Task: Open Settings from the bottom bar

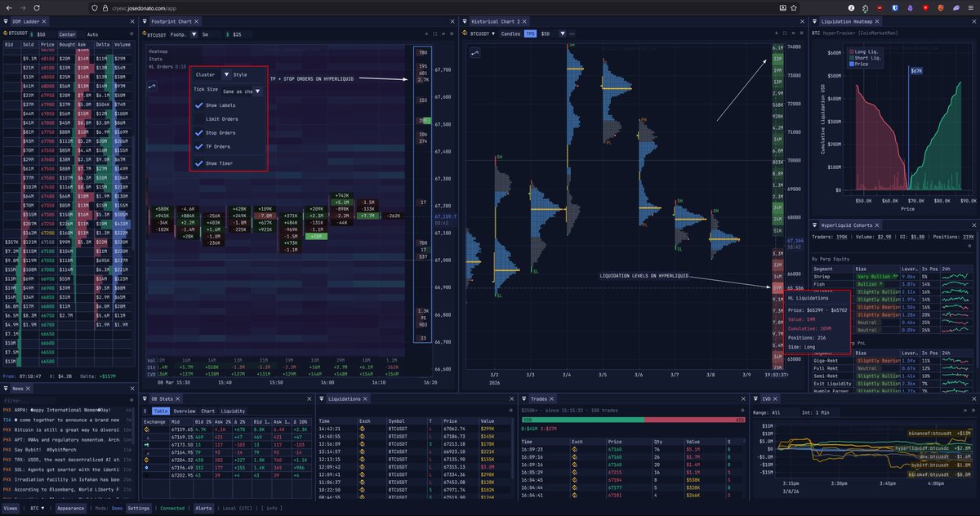Action: 138,508
